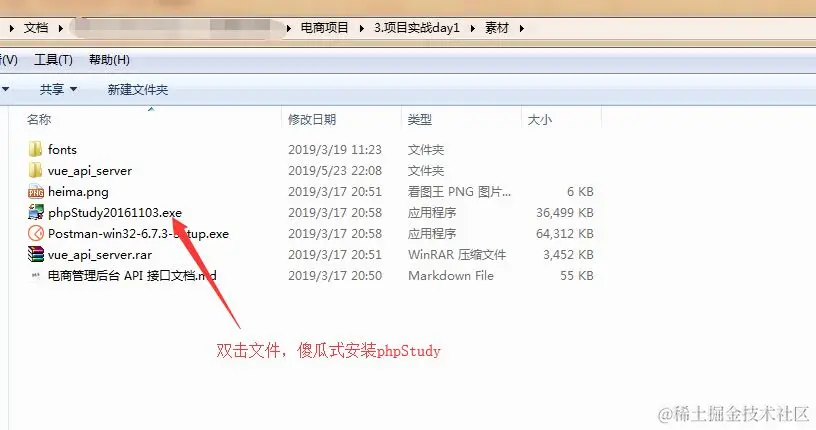Navigate to 文档 in the address bar
Screen dimensions: 816x430
[36, 28]
